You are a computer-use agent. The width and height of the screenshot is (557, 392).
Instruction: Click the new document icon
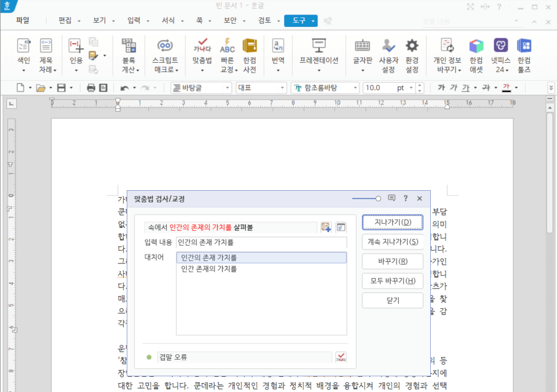click(20, 87)
